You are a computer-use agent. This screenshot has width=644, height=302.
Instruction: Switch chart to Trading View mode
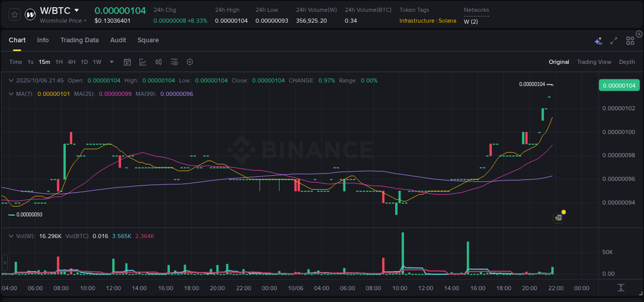click(594, 61)
